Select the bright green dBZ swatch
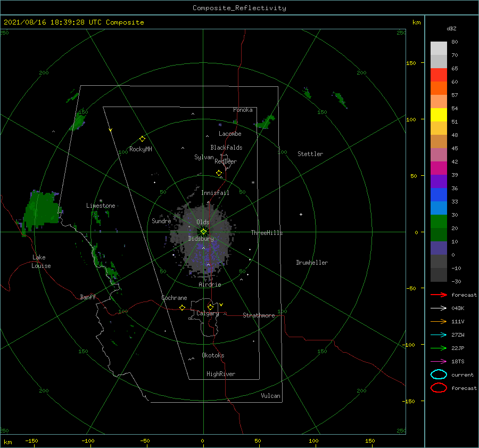 tap(439, 222)
